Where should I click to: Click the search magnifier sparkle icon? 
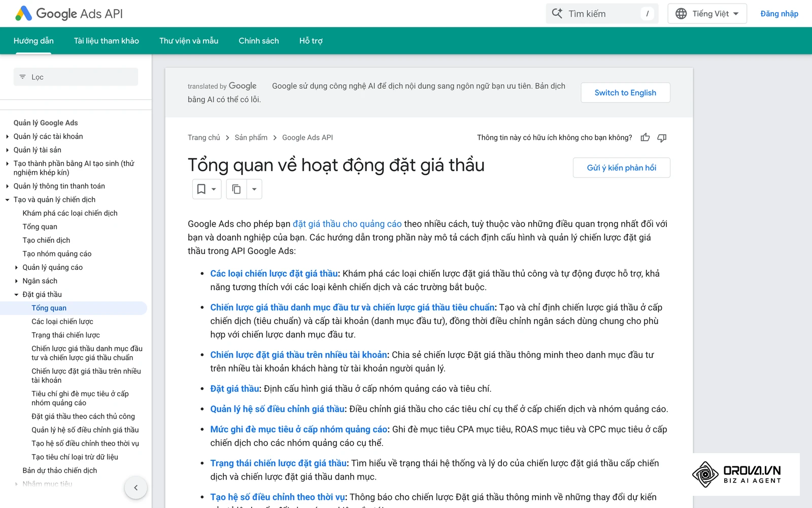pyautogui.click(x=557, y=14)
